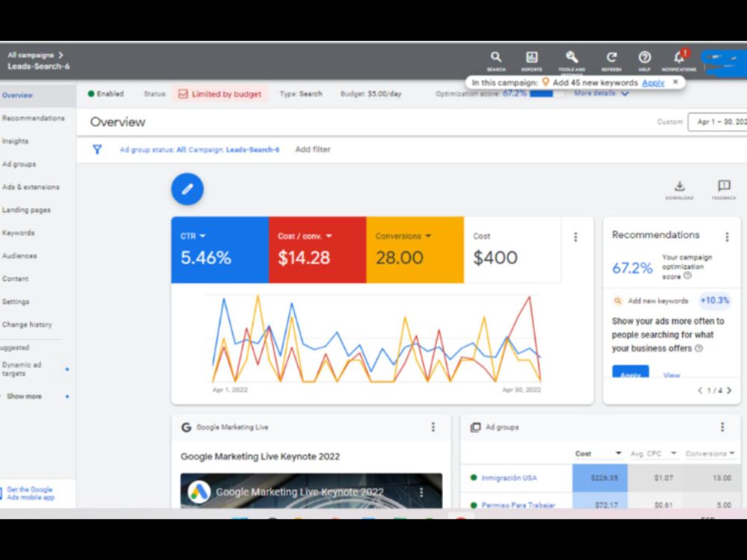Click help icon after 'business offers' text
Screen dimensions: 747x560
[x=699, y=348]
